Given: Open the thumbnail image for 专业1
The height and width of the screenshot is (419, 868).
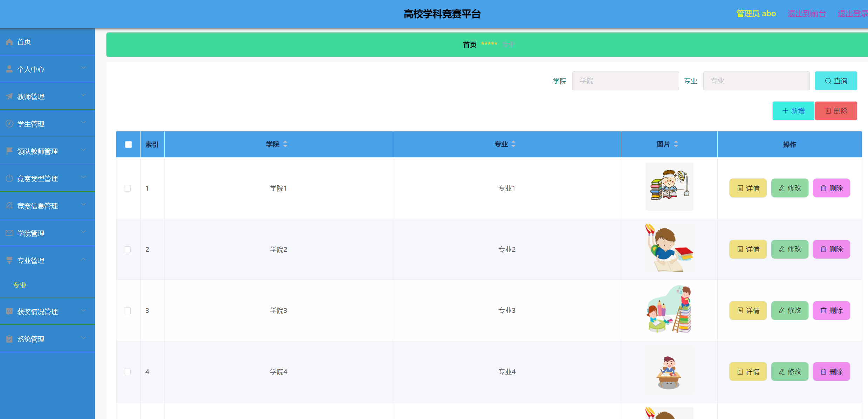Looking at the screenshot, I should click(x=669, y=186).
